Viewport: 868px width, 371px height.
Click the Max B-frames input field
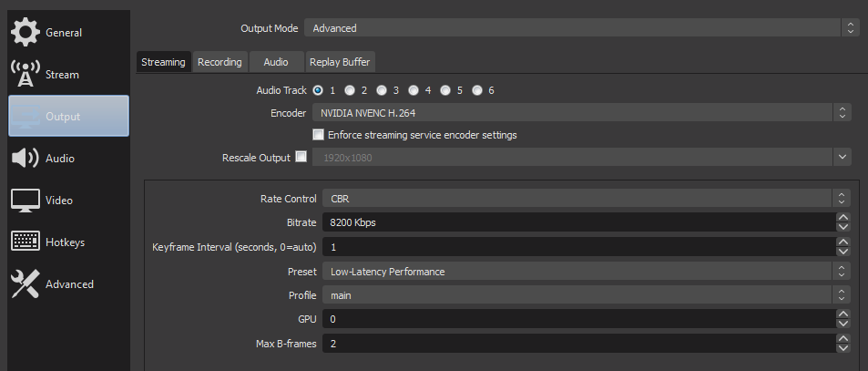click(578, 344)
